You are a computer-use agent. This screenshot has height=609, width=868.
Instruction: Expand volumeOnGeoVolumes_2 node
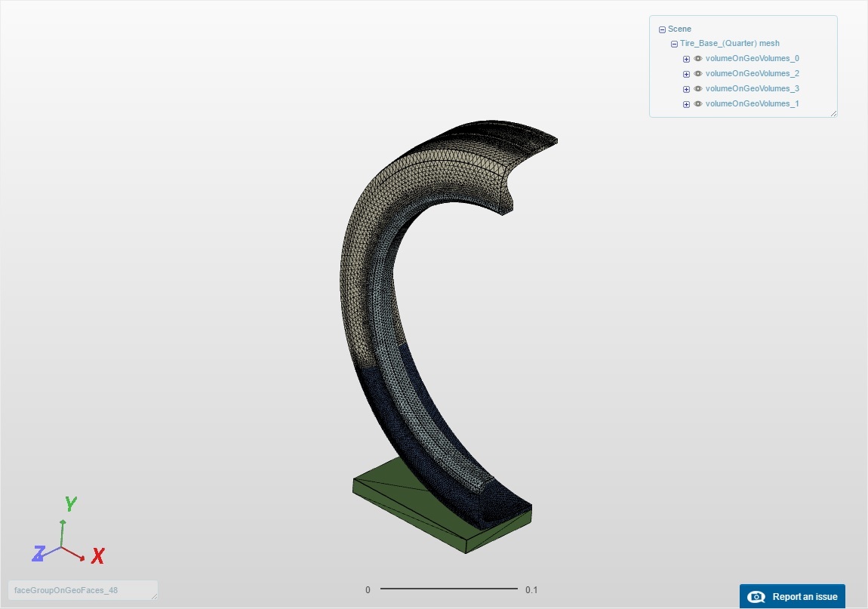point(686,74)
